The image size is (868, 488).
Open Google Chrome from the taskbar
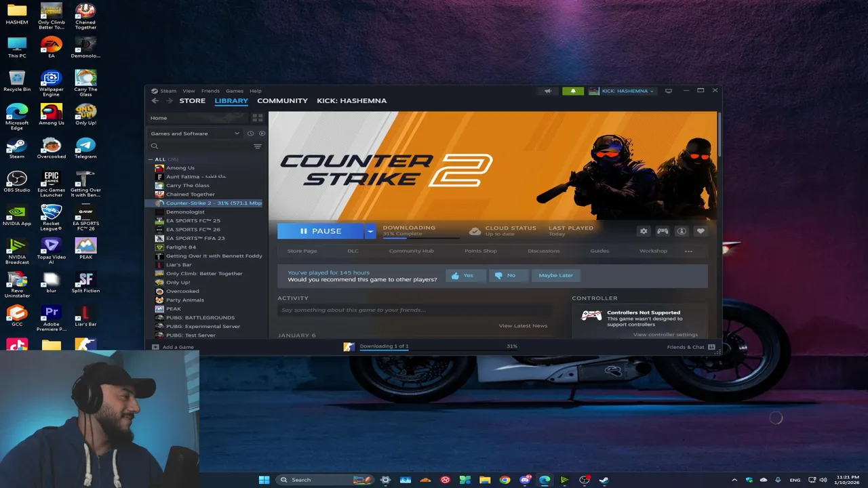(505, 480)
